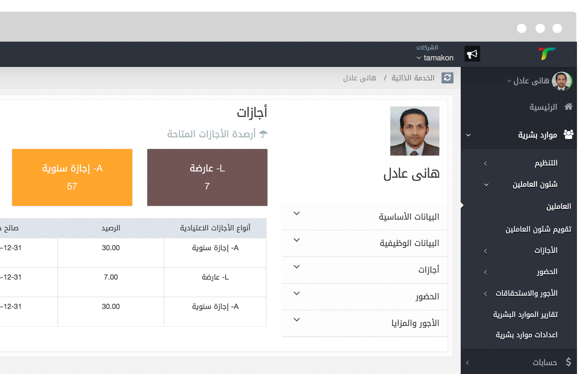The image size is (588, 374).
Task: Open the tamakon company dropdown
Action: 435,58
